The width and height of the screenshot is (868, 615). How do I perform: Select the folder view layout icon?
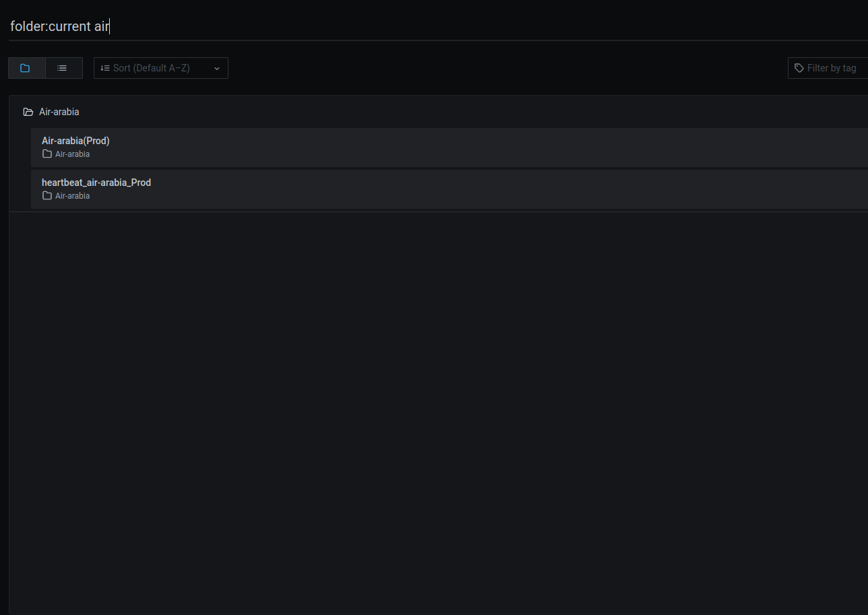coord(26,67)
